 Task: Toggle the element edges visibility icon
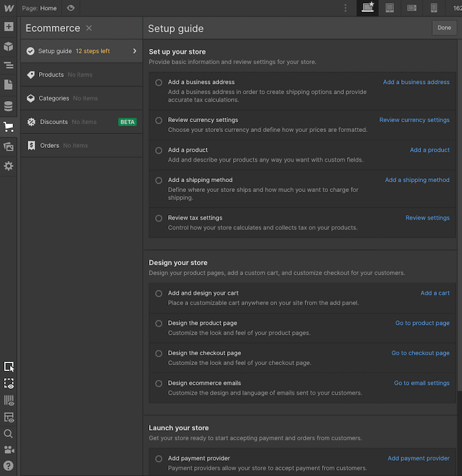click(9, 384)
